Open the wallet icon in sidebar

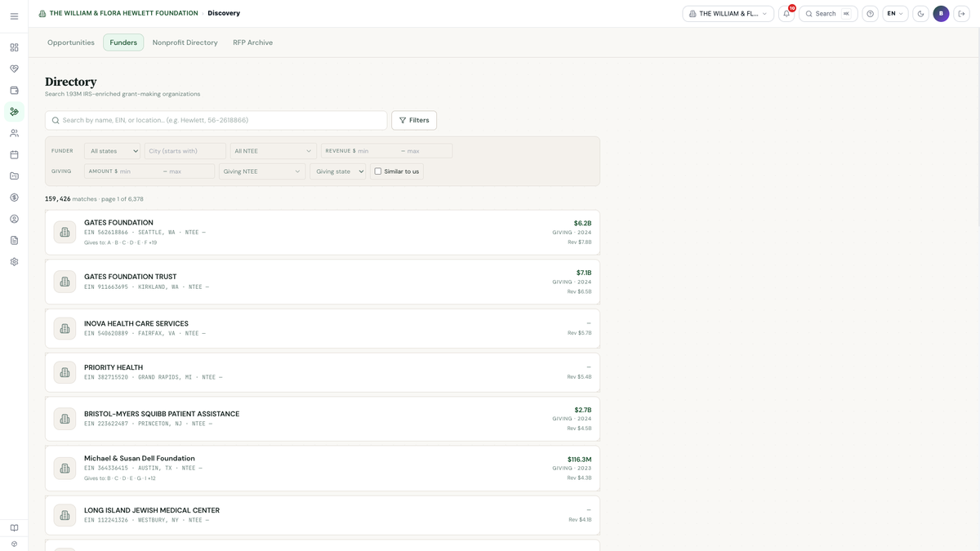pyautogui.click(x=14, y=91)
